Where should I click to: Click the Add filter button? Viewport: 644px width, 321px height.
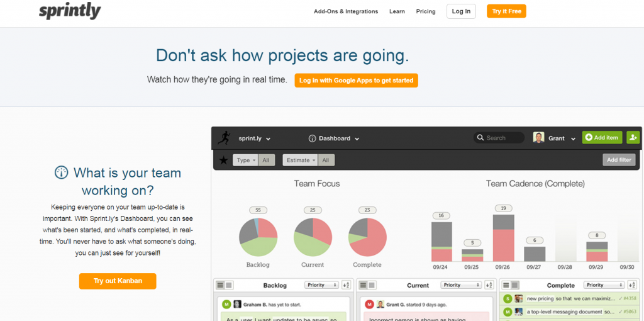pyautogui.click(x=619, y=160)
